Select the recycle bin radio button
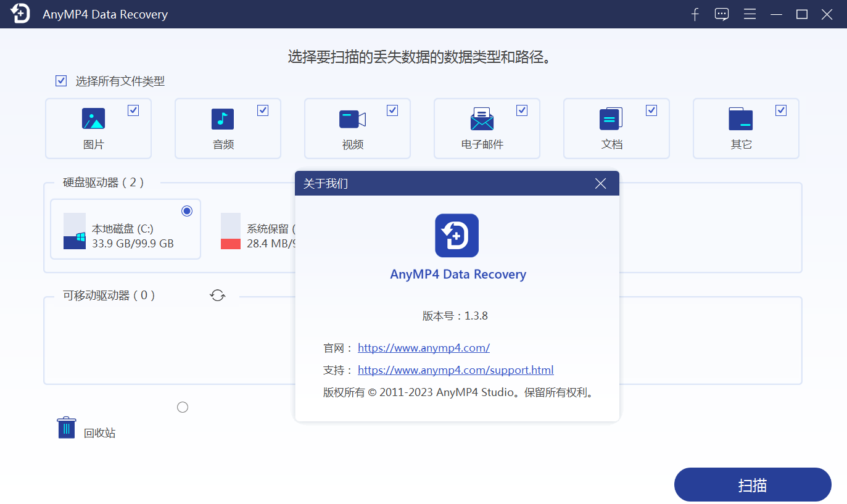Screen dimensions: 847x504 point(183,407)
